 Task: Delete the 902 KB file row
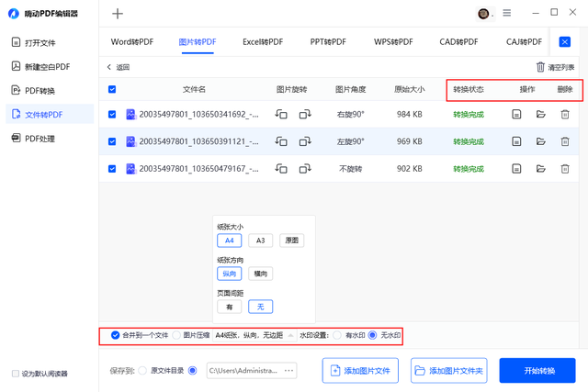(565, 169)
